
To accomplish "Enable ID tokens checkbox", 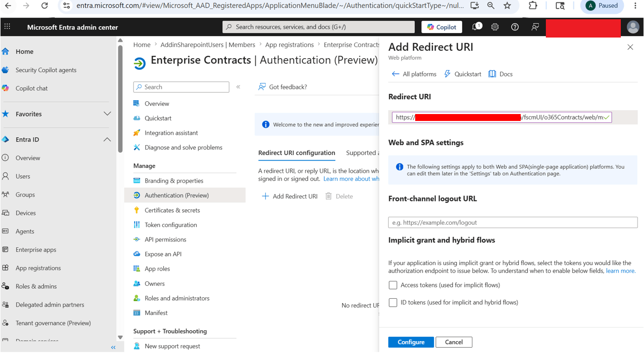I will click(393, 303).
